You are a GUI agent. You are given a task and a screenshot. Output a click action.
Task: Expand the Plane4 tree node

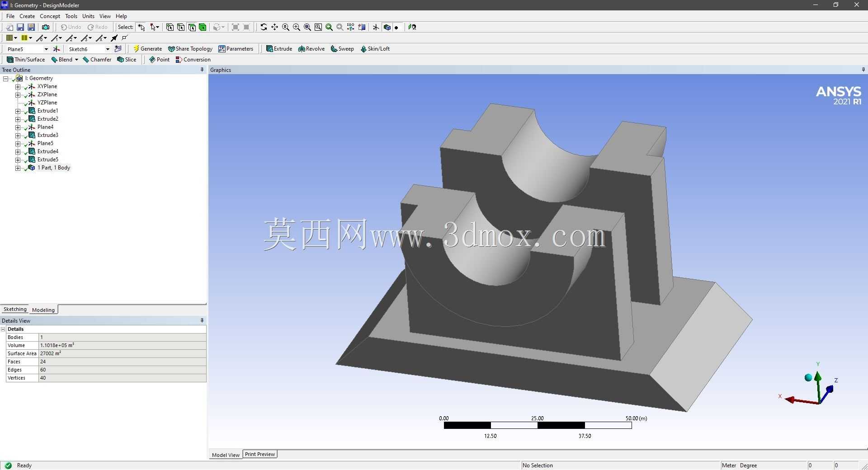click(x=18, y=127)
